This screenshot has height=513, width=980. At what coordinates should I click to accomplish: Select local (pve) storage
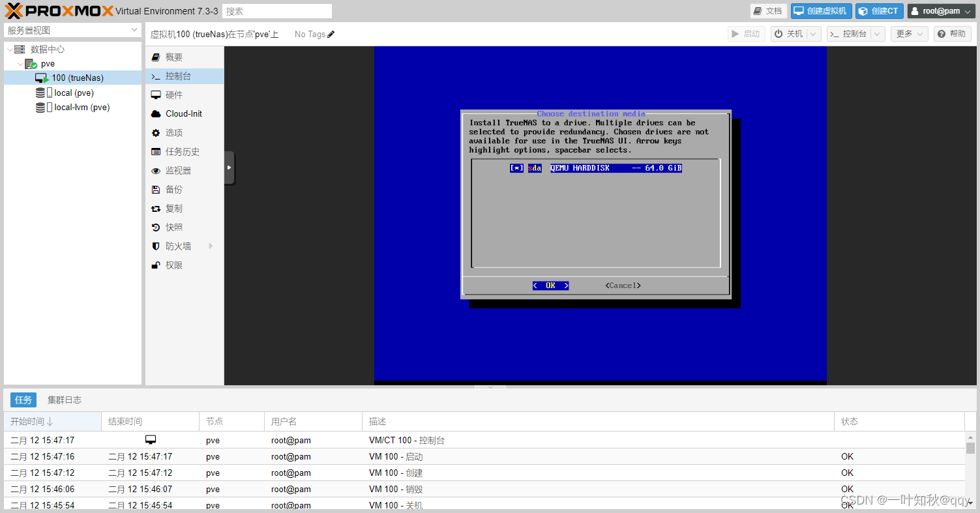(x=74, y=93)
